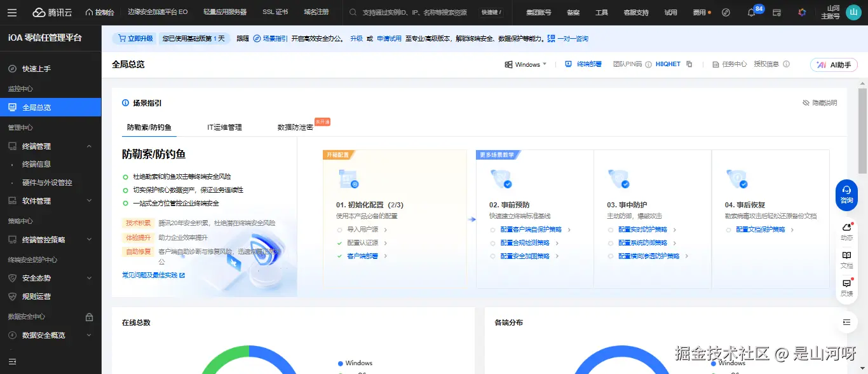Open SSL 证书 in top nav
Screen dimensions: 868x374
click(275, 12)
